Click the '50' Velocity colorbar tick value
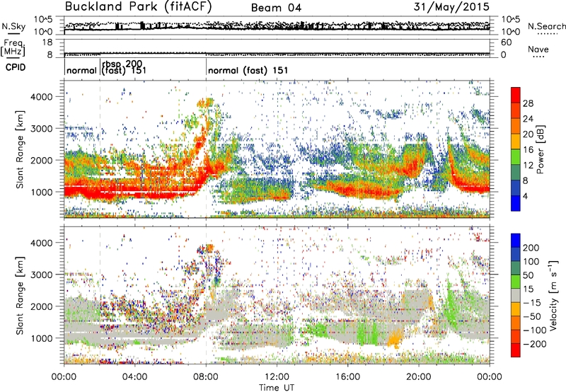Screen dimensions: 566x392 (x=528, y=275)
